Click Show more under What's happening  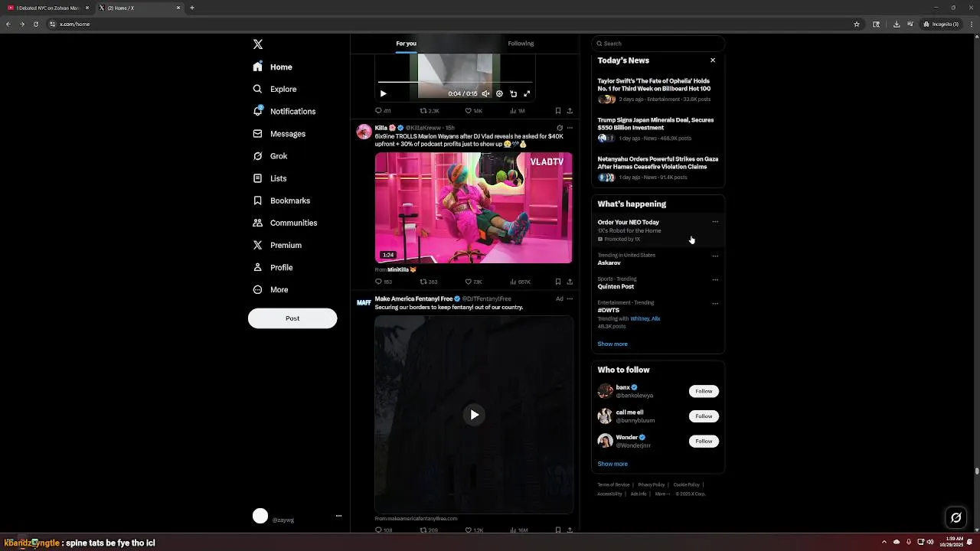612,344
